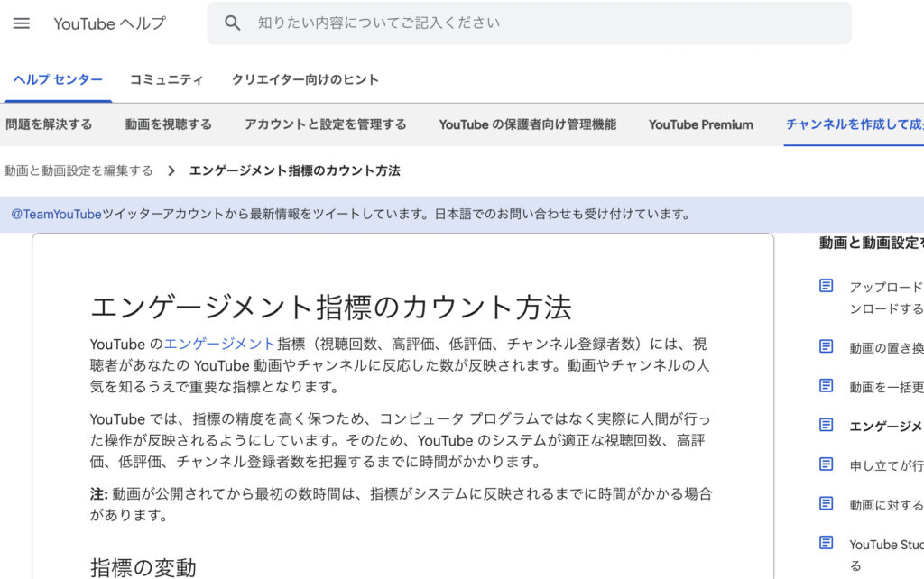Select the 問題を解決する category
Viewport: 924px width, 579px height.
[49, 124]
